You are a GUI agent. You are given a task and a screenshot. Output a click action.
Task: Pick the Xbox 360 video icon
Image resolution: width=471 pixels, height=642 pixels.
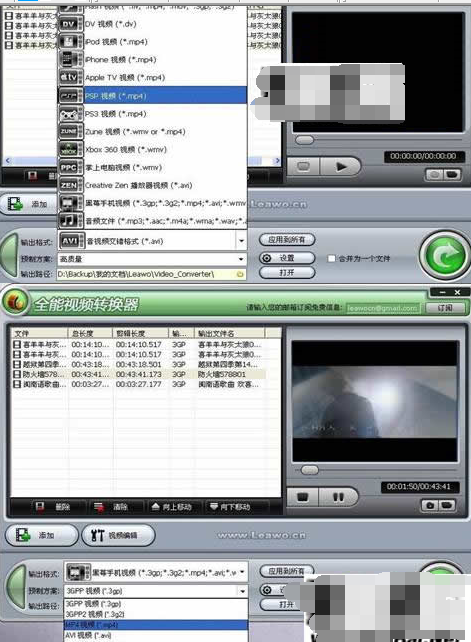tap(71, 150)
